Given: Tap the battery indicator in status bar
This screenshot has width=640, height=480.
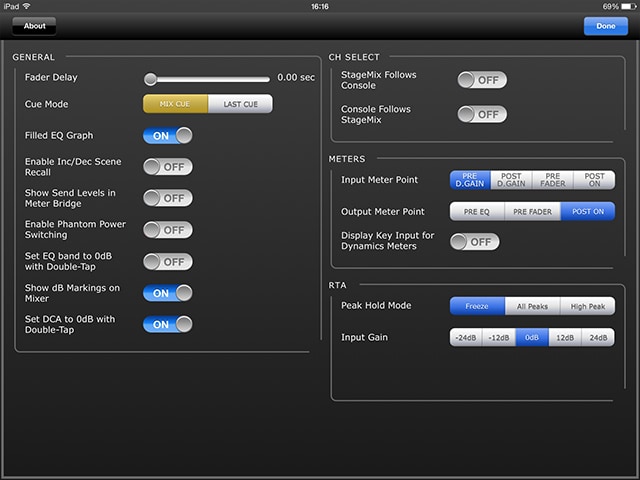Looking at the screenshot, I should [625, 6].
